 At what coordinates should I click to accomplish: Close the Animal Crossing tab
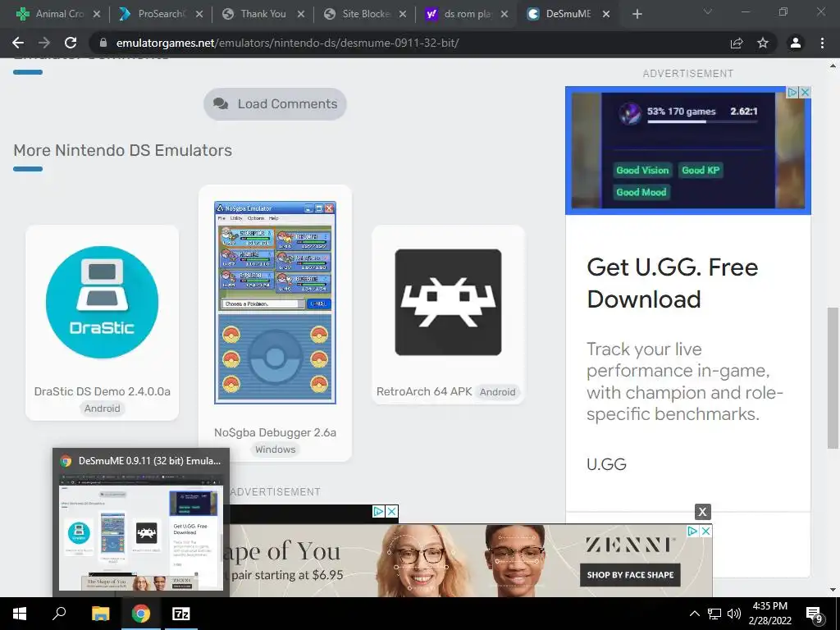(97, 15)
